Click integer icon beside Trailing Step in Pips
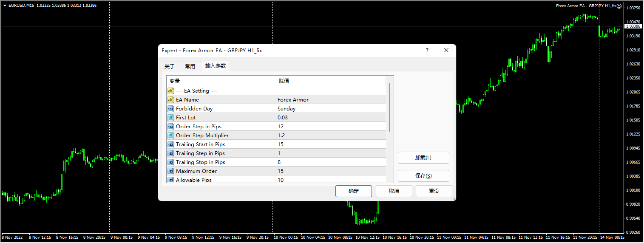644x243 pixels. point(171,153)
